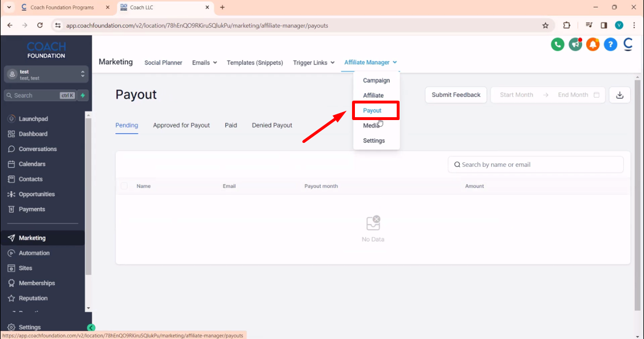644x339 pixels.
Task: Switch to Coach Foundation Programs browser tab
Action: [66, 7]
